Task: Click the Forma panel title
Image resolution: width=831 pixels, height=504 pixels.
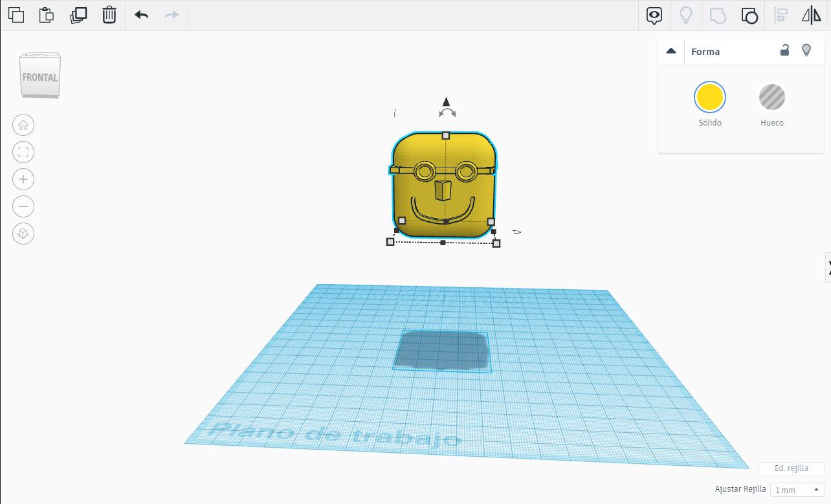Action: [x=705, y=52]
